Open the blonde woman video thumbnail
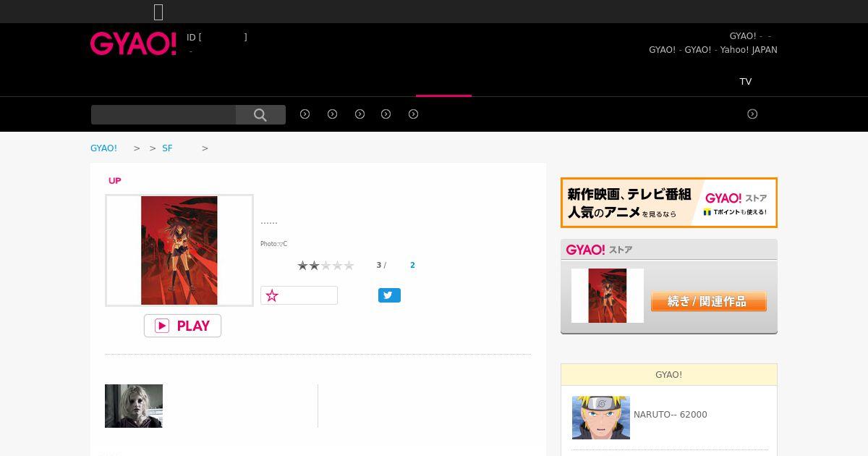The width and height of the screenshot is (868, 456). 134,406
